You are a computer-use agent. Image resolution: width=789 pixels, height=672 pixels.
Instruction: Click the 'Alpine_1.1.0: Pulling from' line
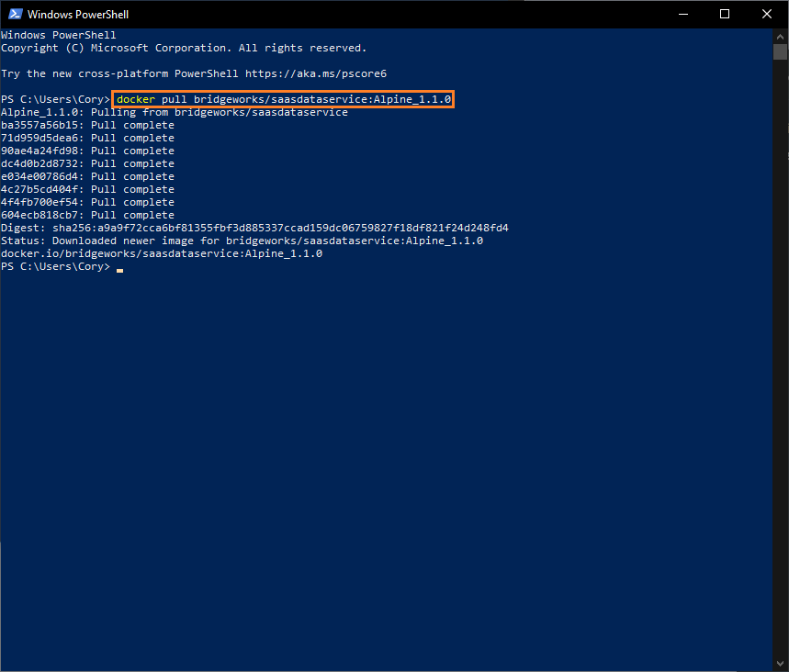[175, 112]
